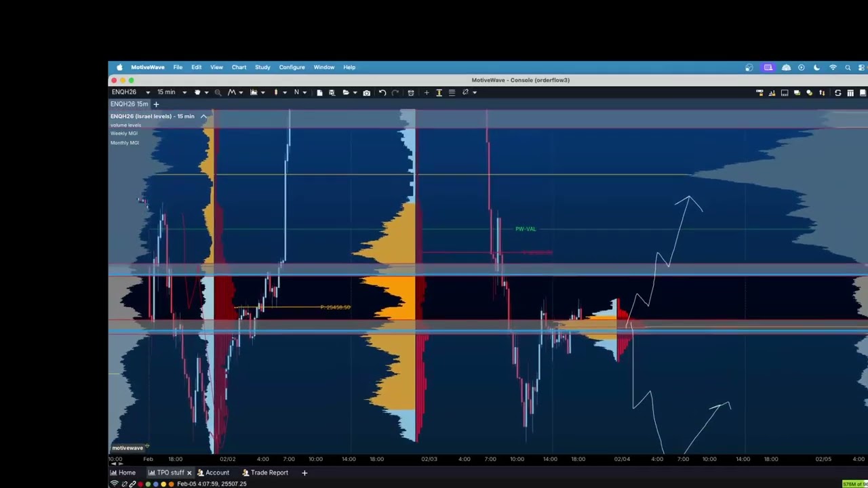This screenshot has width=868, height=488.
Task: Open the MotiveWave application menu
Action: [x=148, y=67]
